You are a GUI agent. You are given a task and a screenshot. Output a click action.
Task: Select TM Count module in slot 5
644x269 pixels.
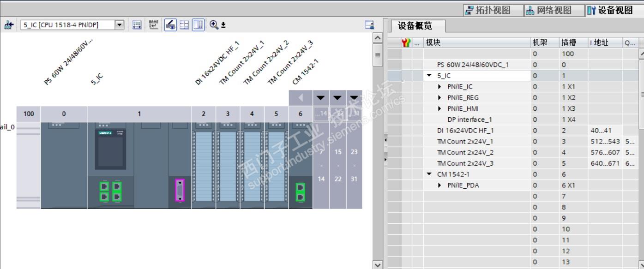click(276, 165)
